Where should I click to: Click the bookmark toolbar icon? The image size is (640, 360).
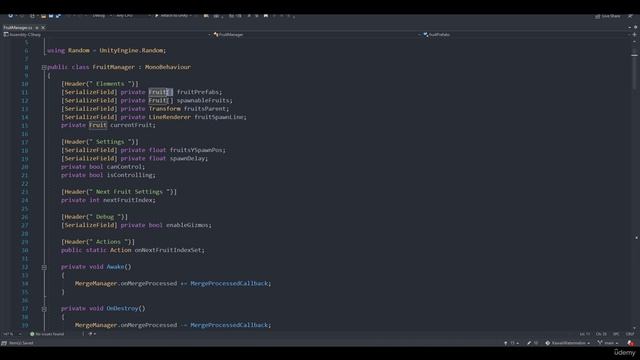[266, 16]
